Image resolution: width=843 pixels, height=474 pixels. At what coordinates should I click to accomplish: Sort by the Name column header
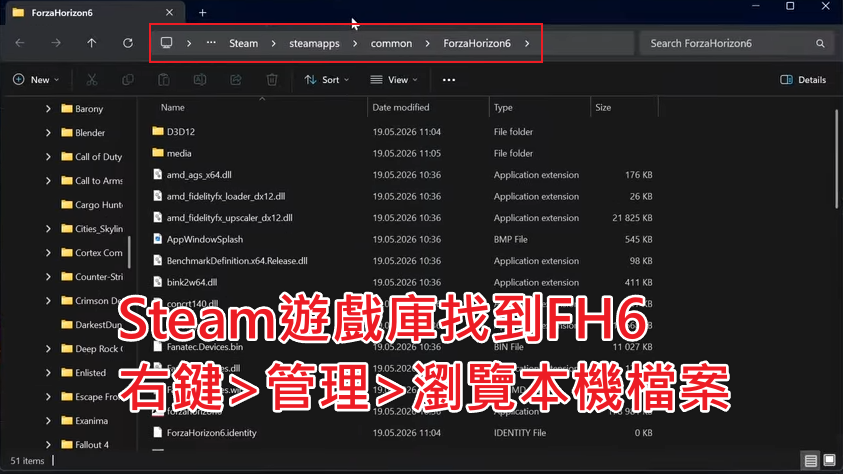pyautogui.click(x=173, y=107)
